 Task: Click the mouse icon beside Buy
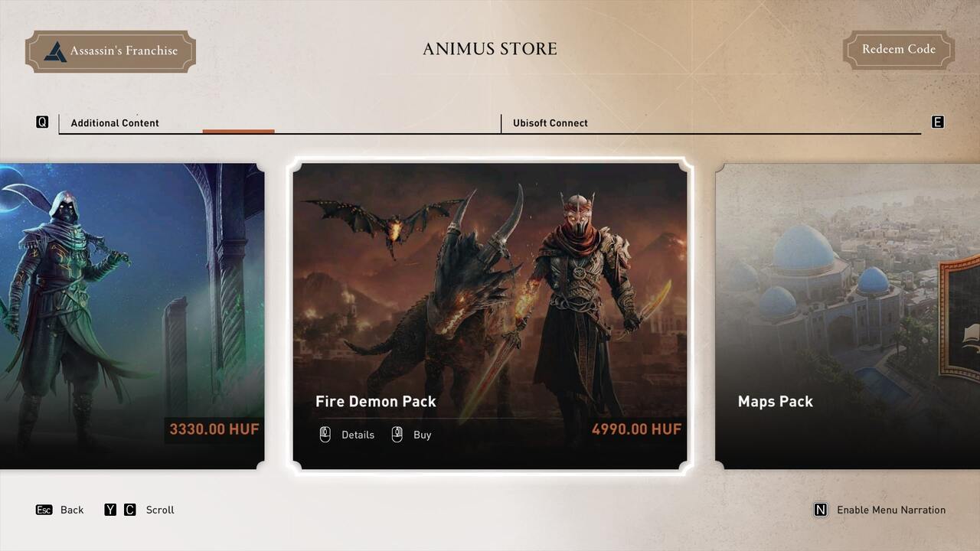point(397,435)
